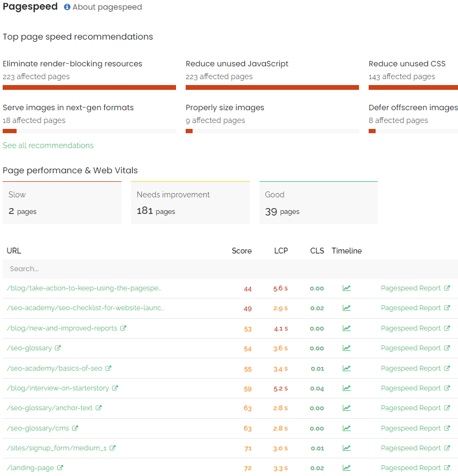Image resolution: width=458 pixels, height=476 pixels.
Task: Open Pagespeed Report for basics-of-seo row
Action: [415, 368]
